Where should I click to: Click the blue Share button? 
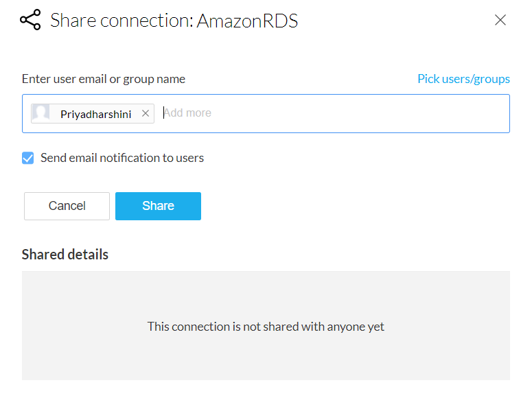158,206
